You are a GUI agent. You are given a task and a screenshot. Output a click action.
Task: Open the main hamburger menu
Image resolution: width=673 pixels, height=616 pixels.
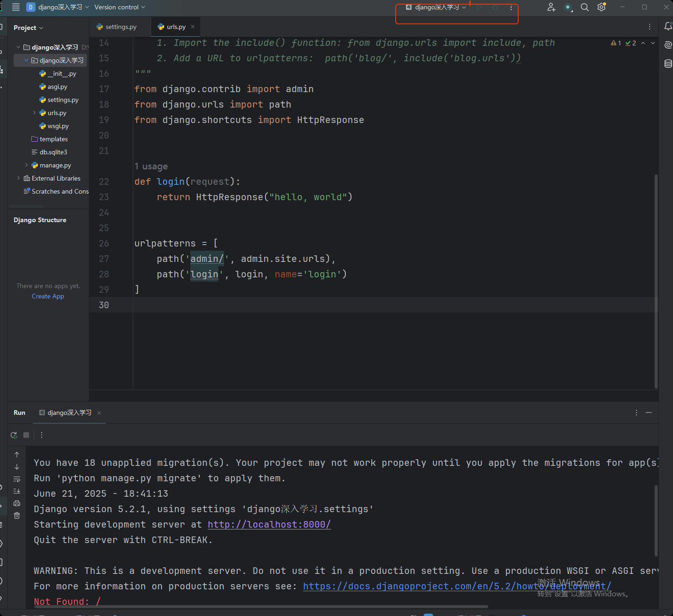click(16, 7)
